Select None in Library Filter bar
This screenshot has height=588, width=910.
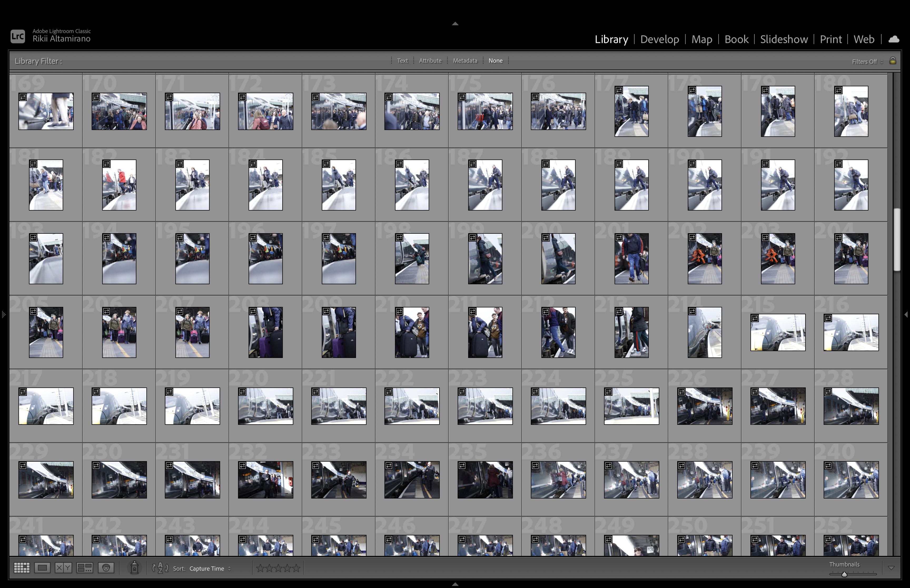click(495, 61)
